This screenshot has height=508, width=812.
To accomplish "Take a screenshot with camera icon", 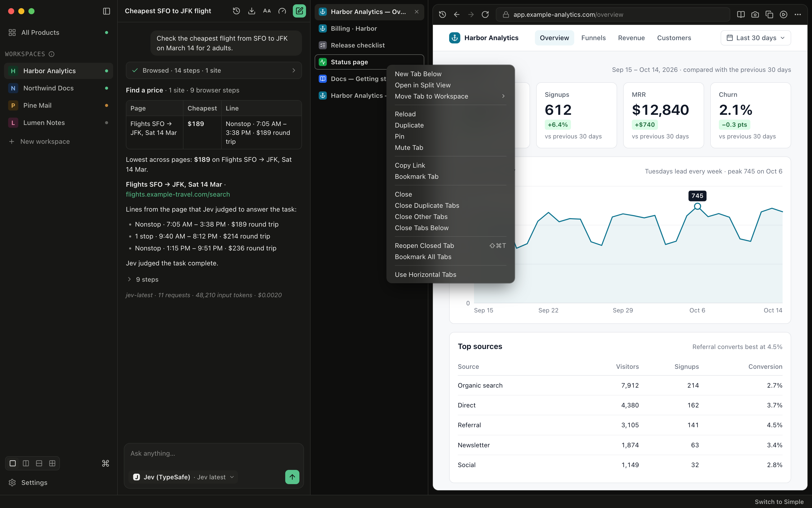I will click(755, 14).
